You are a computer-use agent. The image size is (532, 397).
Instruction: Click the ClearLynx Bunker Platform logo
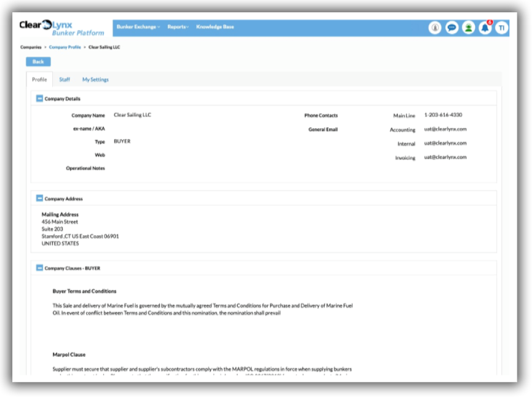[x=62, y=28]
